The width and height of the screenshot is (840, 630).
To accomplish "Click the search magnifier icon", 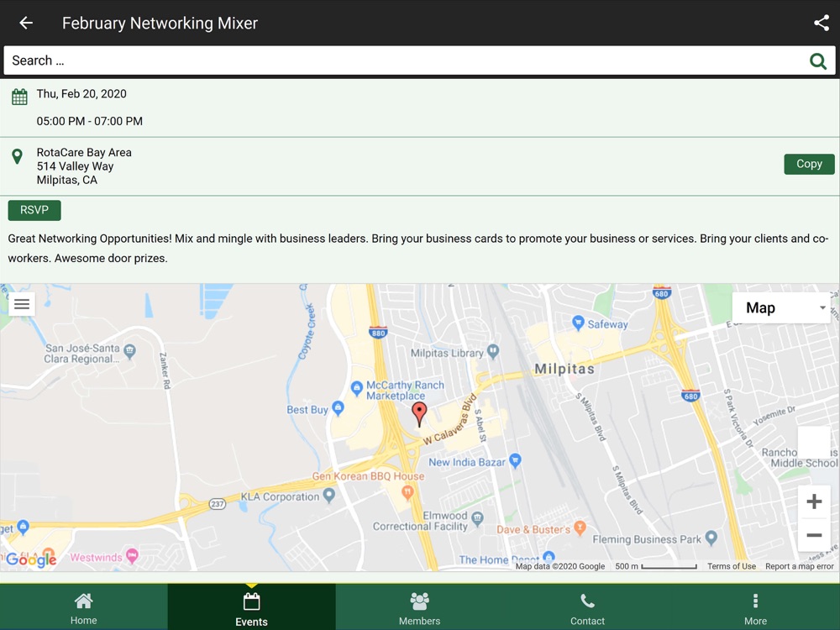I will click(x=818, y=61).
